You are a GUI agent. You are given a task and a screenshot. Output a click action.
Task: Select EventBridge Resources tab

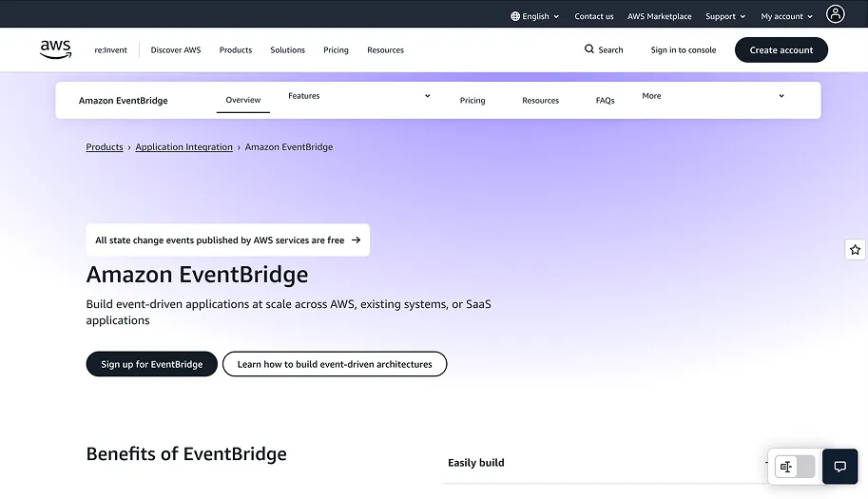(x=540, y=100)
